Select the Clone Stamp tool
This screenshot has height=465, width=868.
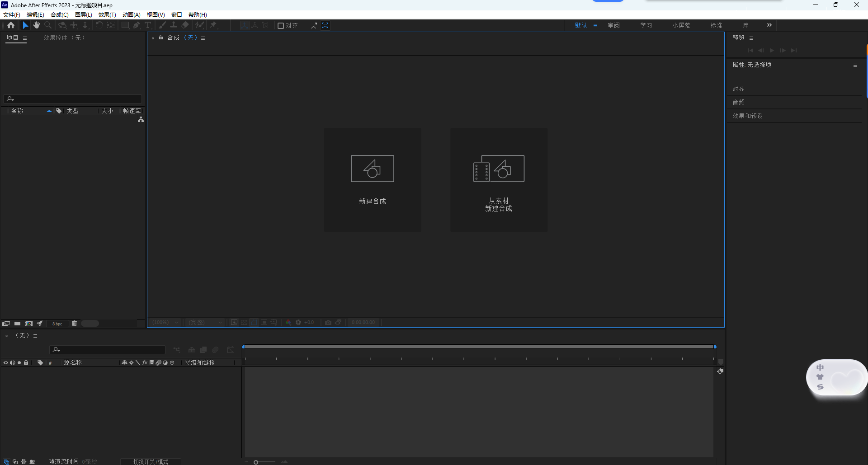174,25
